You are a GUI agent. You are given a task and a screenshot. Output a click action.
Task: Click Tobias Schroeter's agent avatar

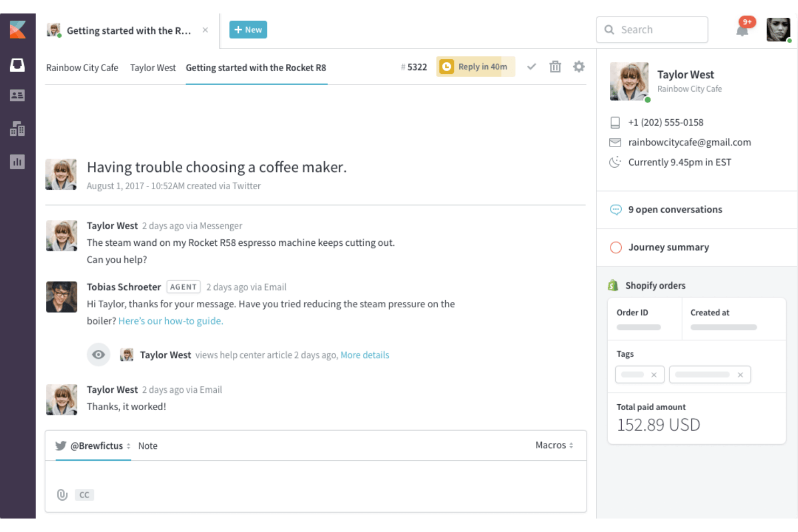tap(61, 297)
